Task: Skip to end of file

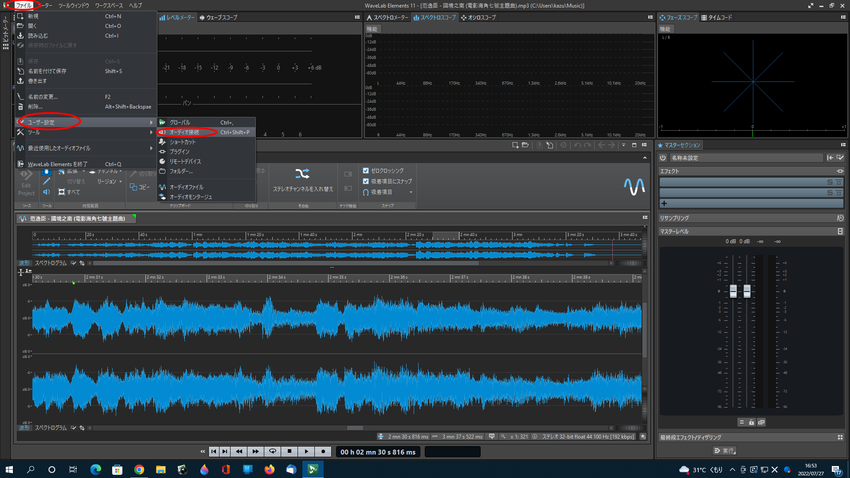Action: (x=225, y=451)
